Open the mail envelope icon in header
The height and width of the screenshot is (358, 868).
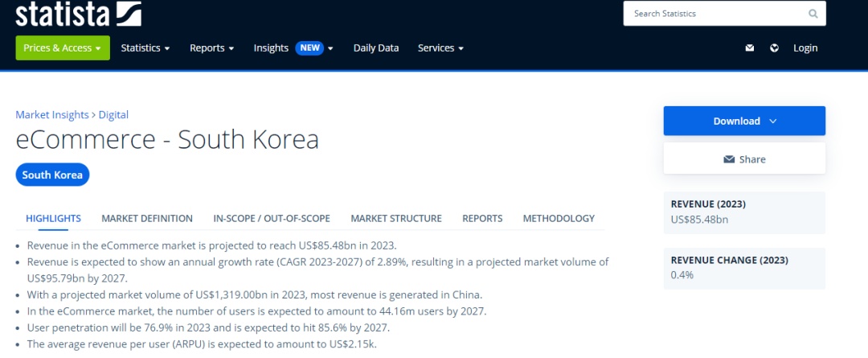[750, 48]
